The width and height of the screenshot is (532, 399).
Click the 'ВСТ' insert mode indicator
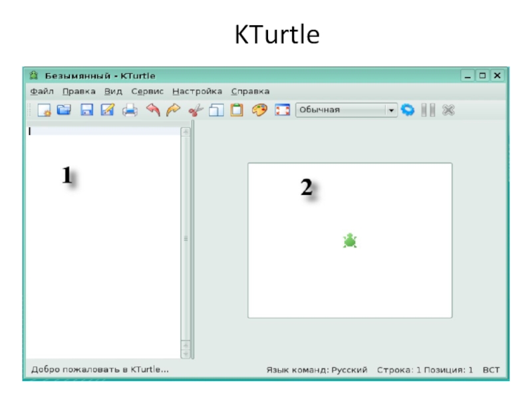pyautogui.click(x=491, y=370)
